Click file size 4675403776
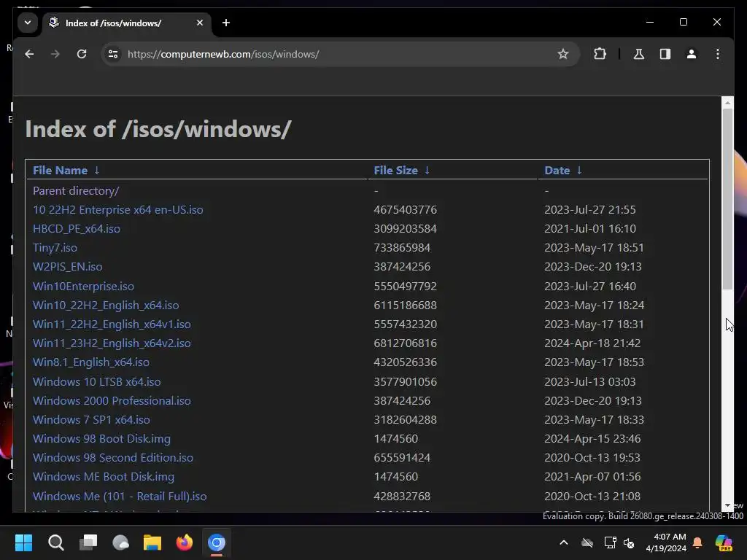 405,210
